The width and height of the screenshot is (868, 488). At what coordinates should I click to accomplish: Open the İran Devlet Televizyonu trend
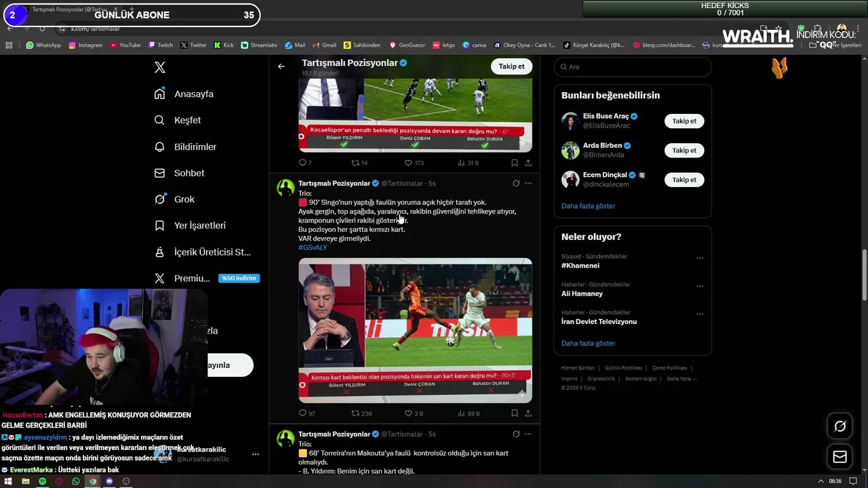599,321
